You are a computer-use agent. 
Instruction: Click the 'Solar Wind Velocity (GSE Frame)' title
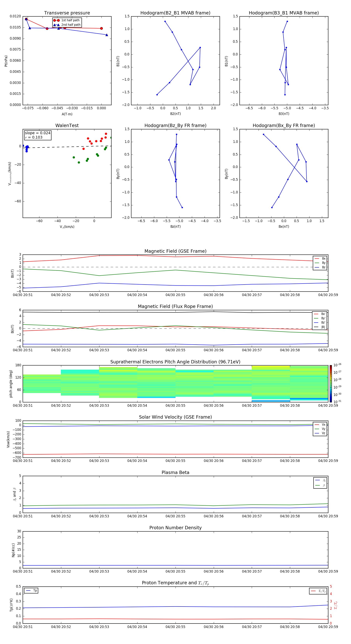[x=175, y=417]
